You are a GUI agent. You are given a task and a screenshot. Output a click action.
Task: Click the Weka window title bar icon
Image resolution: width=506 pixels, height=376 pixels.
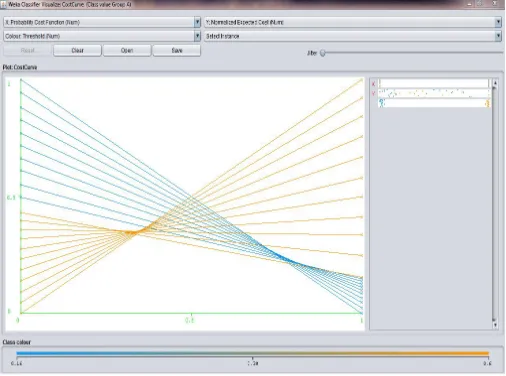4,4
